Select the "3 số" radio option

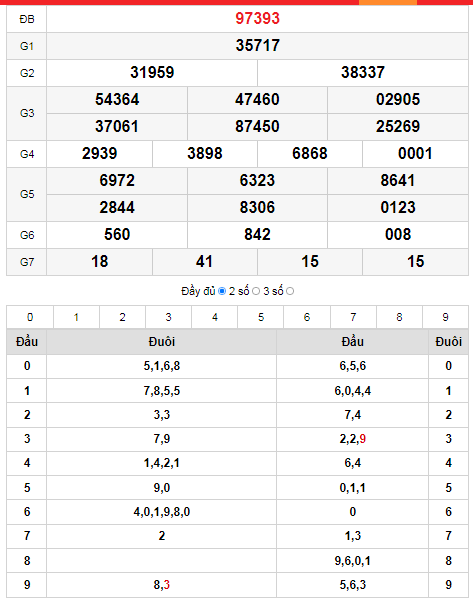pyautogui.click(x=290, y=291)
